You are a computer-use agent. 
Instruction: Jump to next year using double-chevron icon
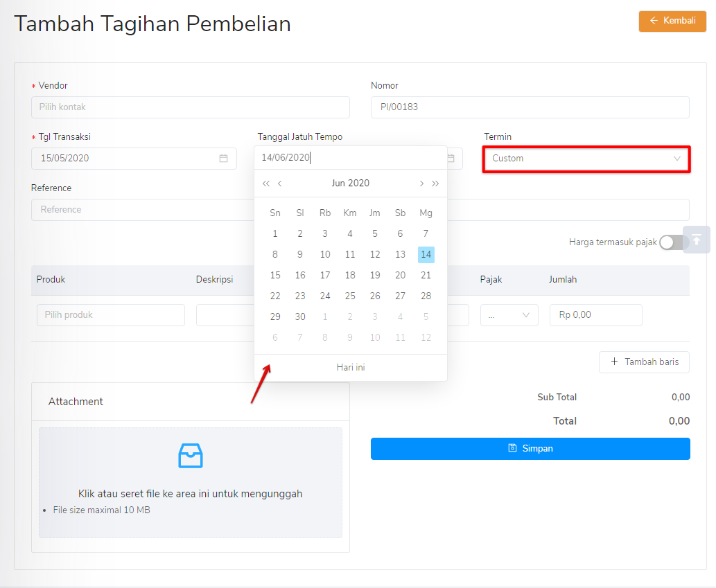436,183
